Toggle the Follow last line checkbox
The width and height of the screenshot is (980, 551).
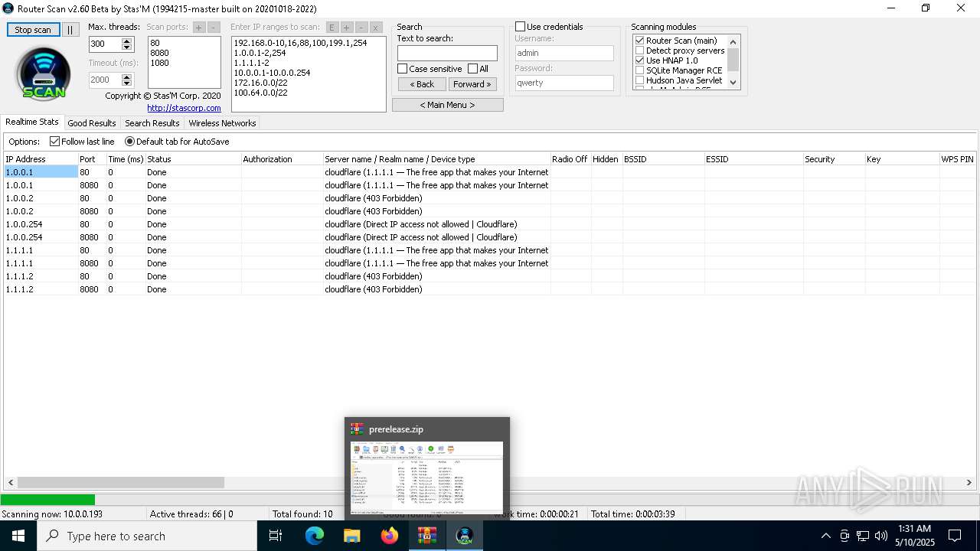point(54,142)
